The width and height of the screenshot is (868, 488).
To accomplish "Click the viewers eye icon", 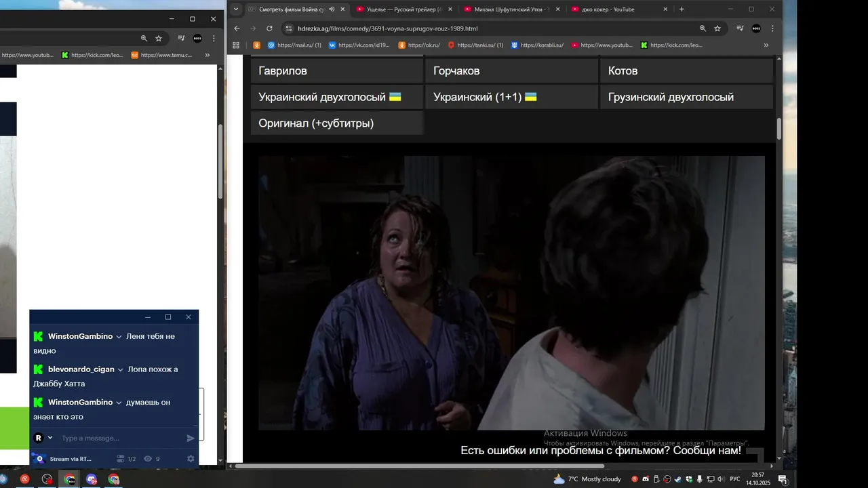I will [x=148, y=459].
